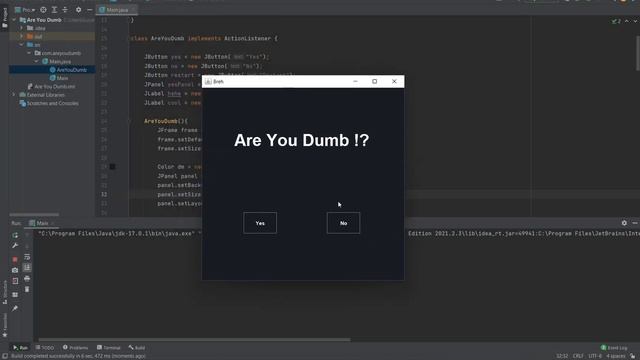640x360 pixels.
Task: Click the red Stop icon in Run panel
Action: click(x=15, y=259)
